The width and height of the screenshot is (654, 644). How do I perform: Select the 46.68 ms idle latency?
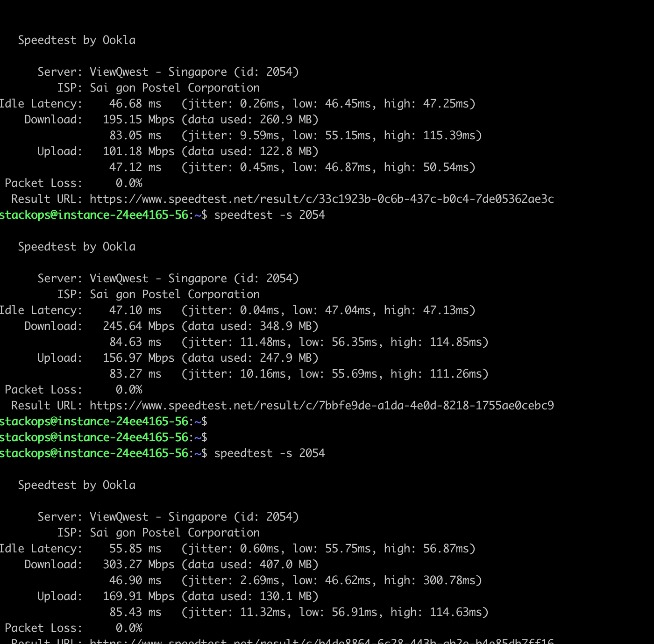pos(135,104)
